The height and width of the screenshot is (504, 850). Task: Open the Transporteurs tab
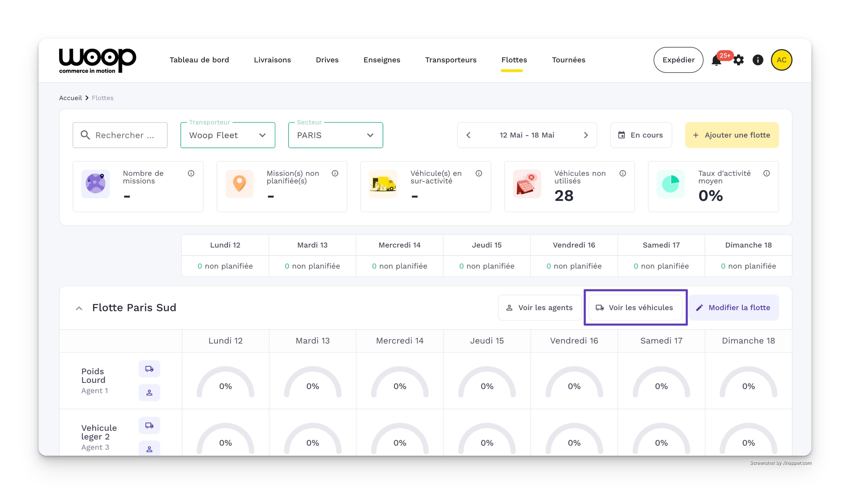(451, 60)
